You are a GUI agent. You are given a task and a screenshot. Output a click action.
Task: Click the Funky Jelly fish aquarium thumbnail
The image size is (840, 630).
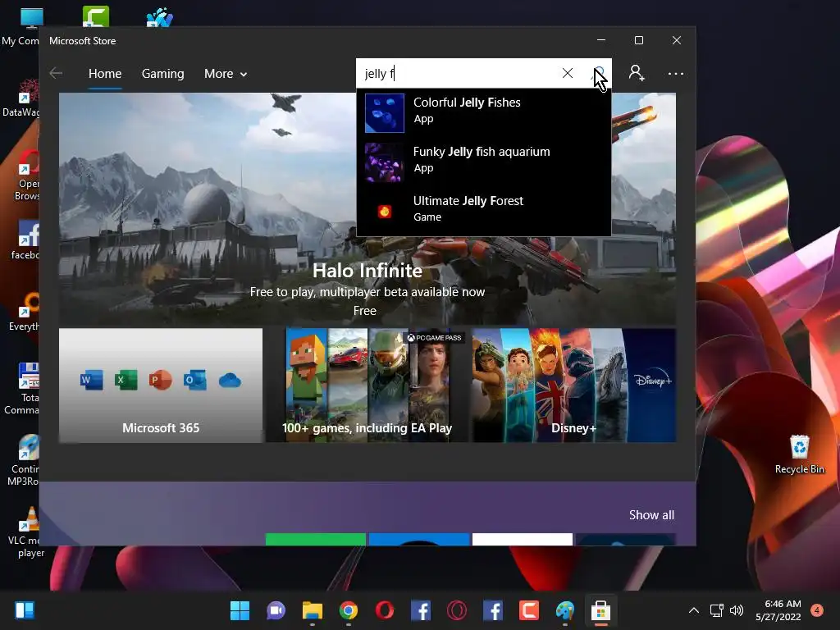(x=385, y=162)
